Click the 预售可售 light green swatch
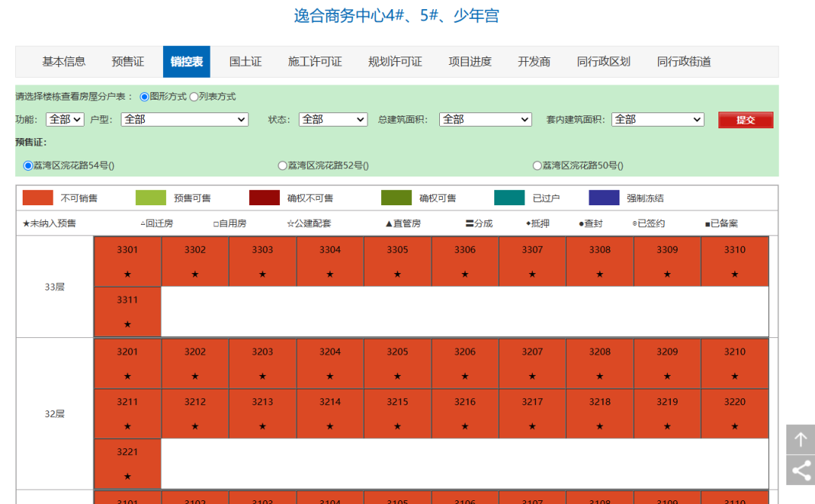The image size is (815, 504). click(x=151, y=198)
